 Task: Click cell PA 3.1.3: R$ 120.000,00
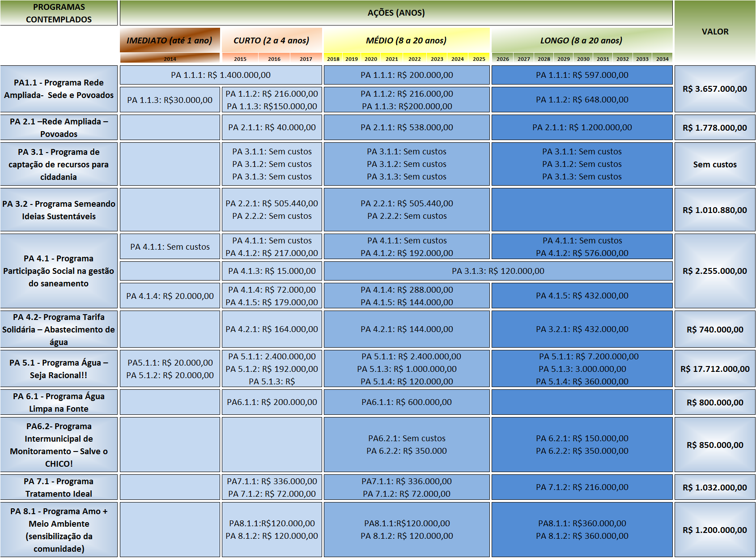pyautogui.click(x=498, y=271)
